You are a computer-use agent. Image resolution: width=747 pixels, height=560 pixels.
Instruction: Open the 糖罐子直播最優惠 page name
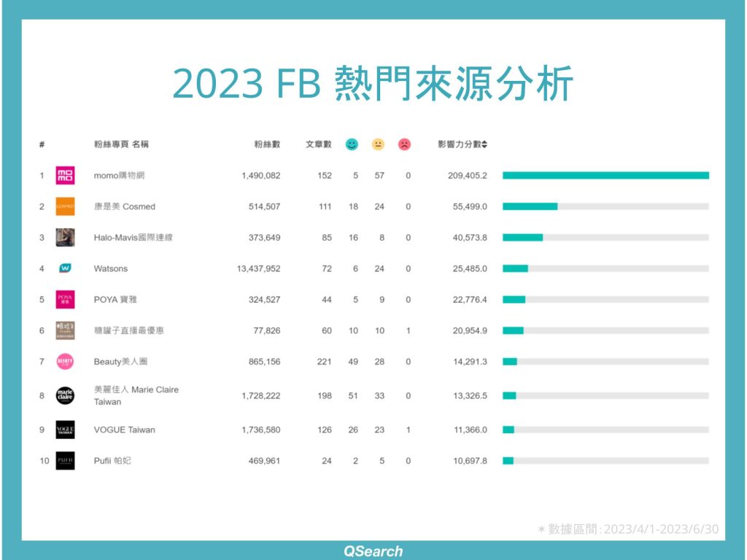(x=128, y=330)
